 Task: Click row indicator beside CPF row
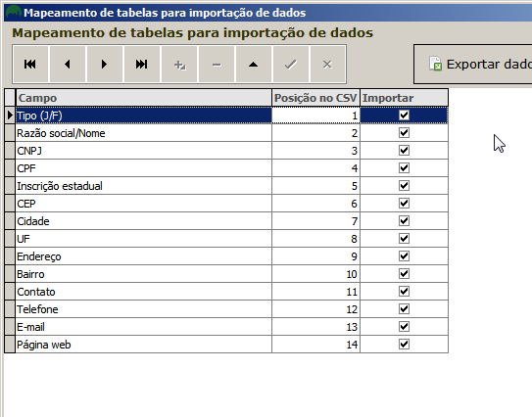click(10, 168)
